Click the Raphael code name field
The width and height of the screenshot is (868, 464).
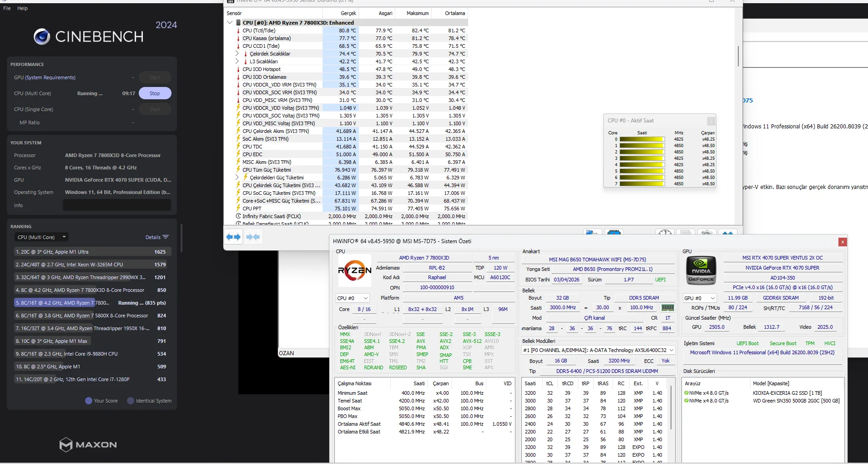[x=437, y=277]
